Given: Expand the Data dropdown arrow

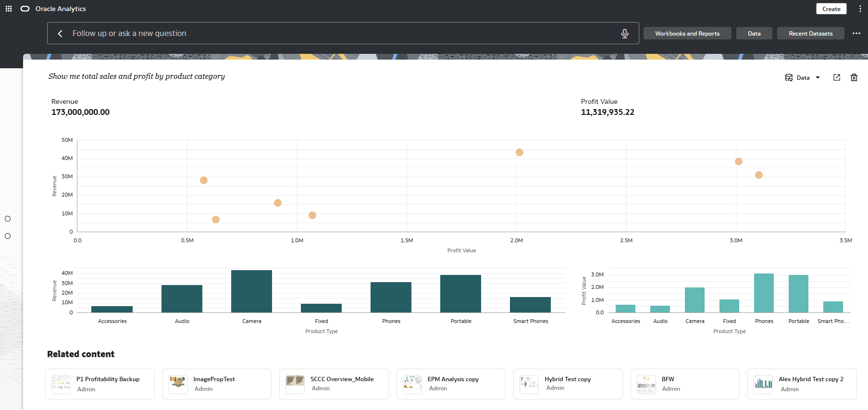Looking at the screenshot, I should click(818, 77).
